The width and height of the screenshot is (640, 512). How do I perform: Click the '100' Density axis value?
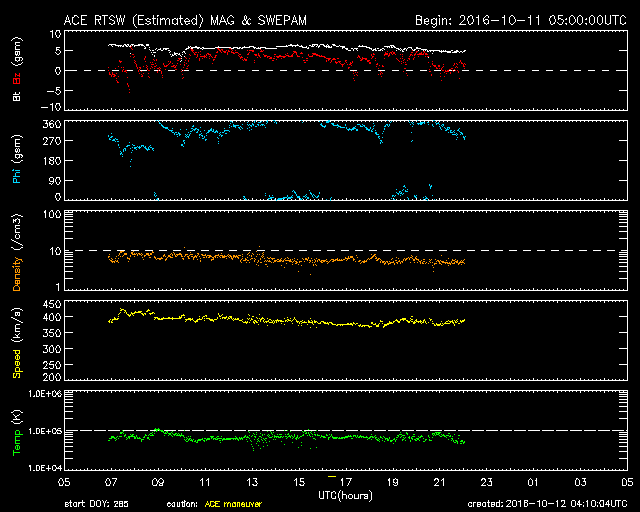(x=52, y=214)
